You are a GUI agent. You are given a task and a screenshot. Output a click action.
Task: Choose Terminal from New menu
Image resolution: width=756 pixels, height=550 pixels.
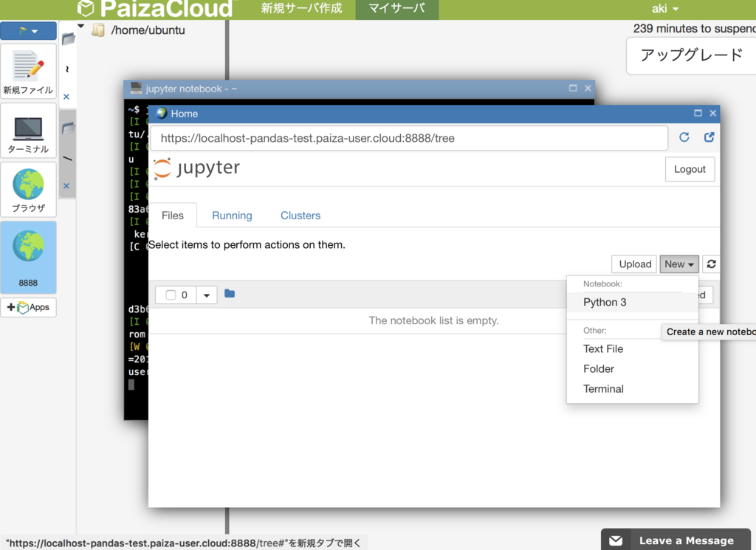click(632, 389)
